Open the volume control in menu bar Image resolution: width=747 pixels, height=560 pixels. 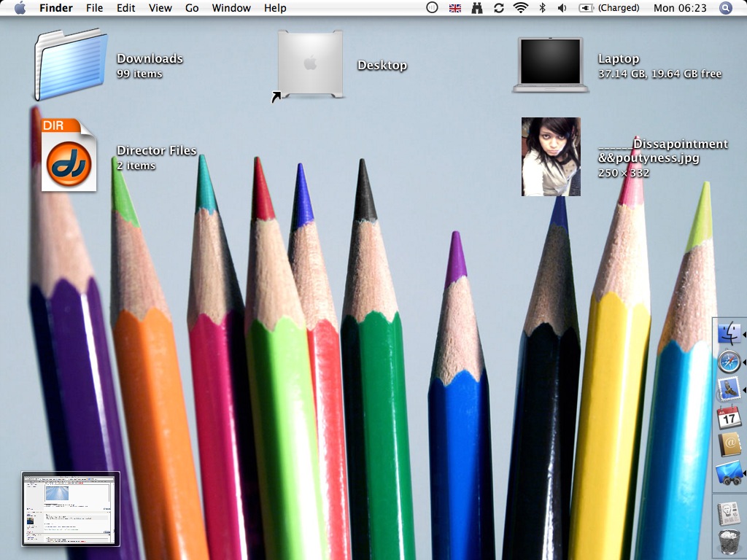pos(562,8)
